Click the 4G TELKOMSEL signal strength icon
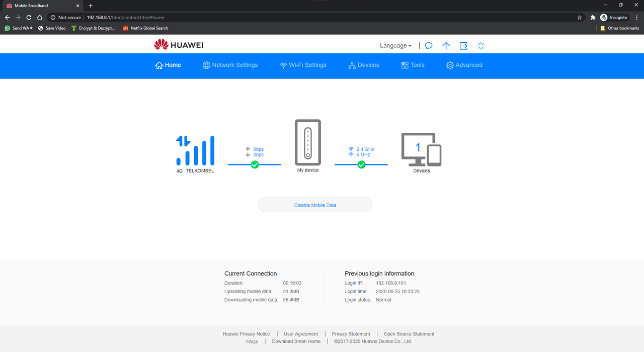644x352 pixels. pos(195,150)
